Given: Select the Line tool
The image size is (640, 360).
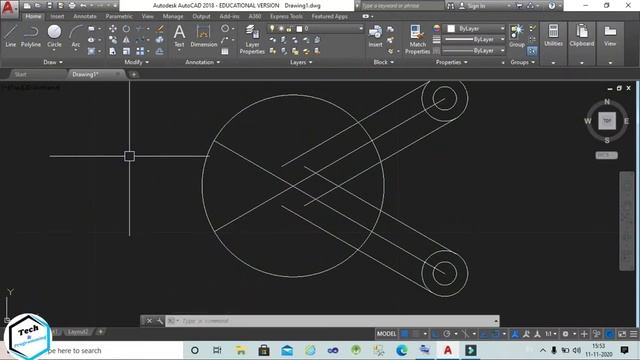Looking at the screenshot, I should (x=11, y=36).
